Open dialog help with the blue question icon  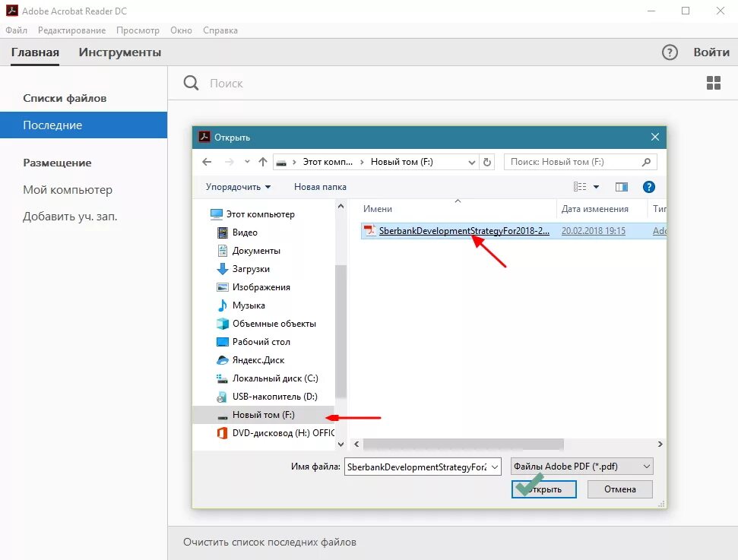648,187
